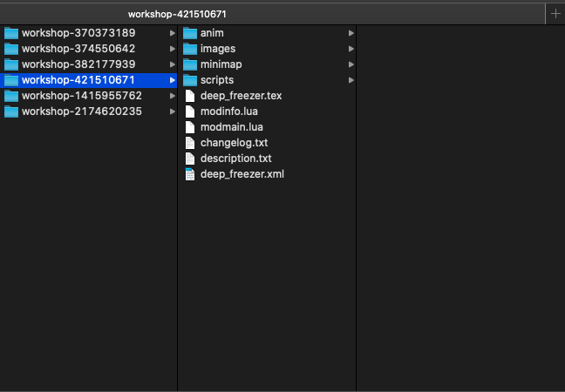
Task: Select the highlighted workshop-421510671 row name
Action: click(x=78, y=80)
